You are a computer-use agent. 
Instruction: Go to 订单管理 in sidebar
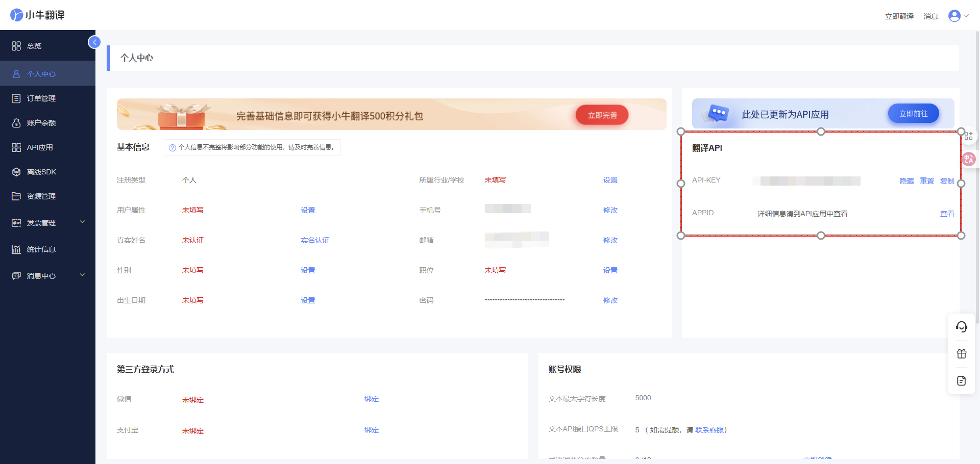[41, 98]
